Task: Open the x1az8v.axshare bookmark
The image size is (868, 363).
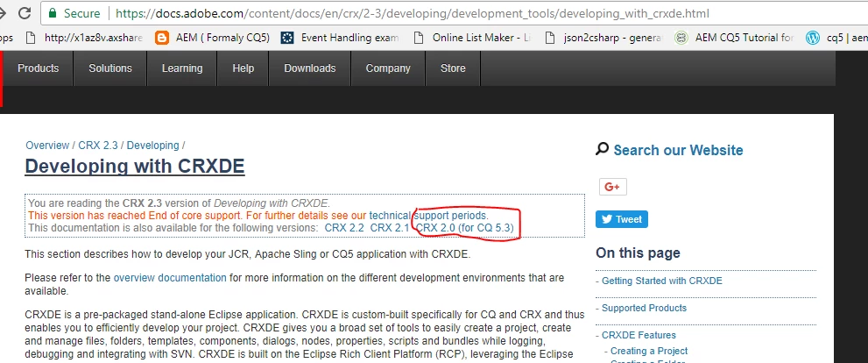Action: point(85,38)
